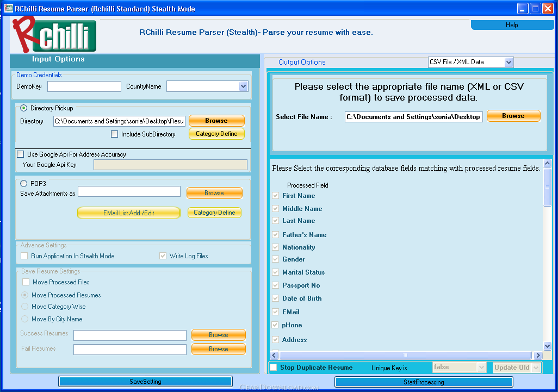Minimize the RChilli window
The image size is (558, 392).
[x=523, y=8]
